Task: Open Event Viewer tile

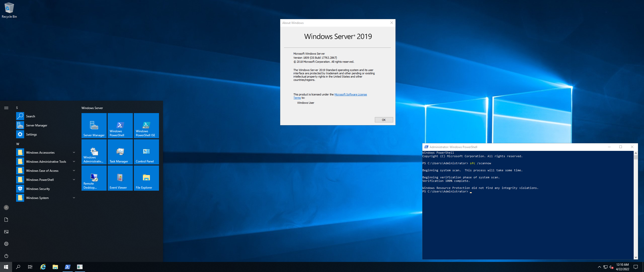Action: click(120, 178)
